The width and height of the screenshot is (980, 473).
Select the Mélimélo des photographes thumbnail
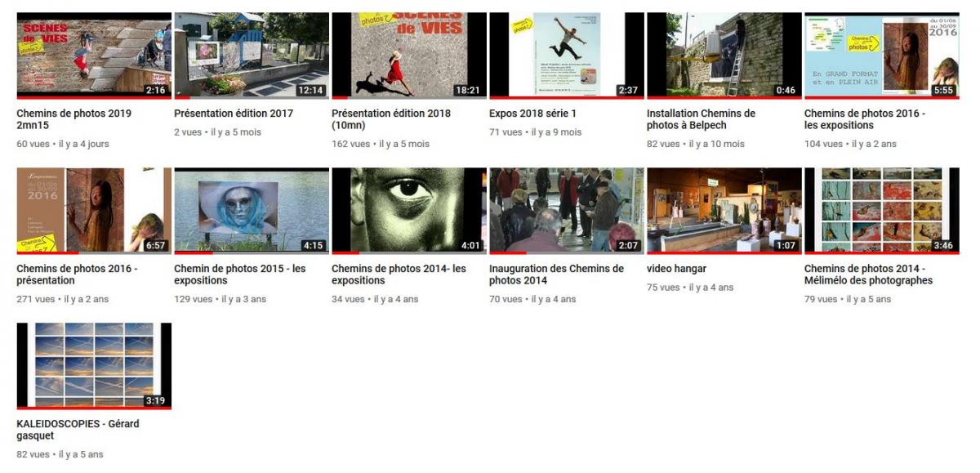click(882, 210)
